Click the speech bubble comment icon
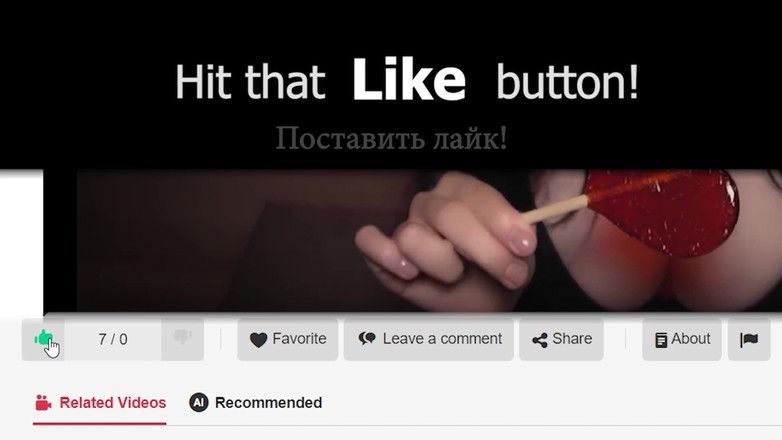This screenshot has height=440, width=782. [367, 339]
